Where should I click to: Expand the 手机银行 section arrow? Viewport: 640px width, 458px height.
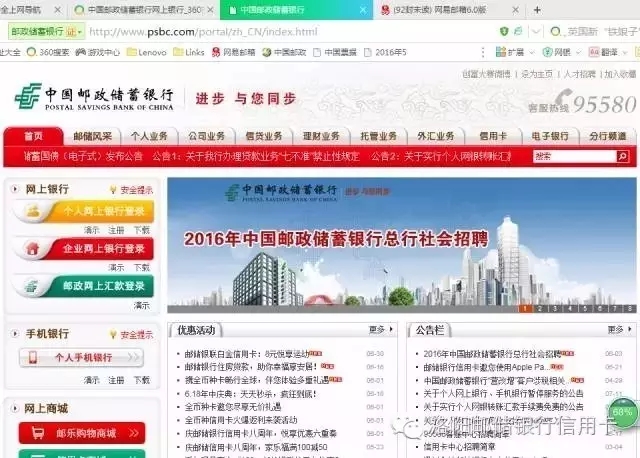coord(15,333)
